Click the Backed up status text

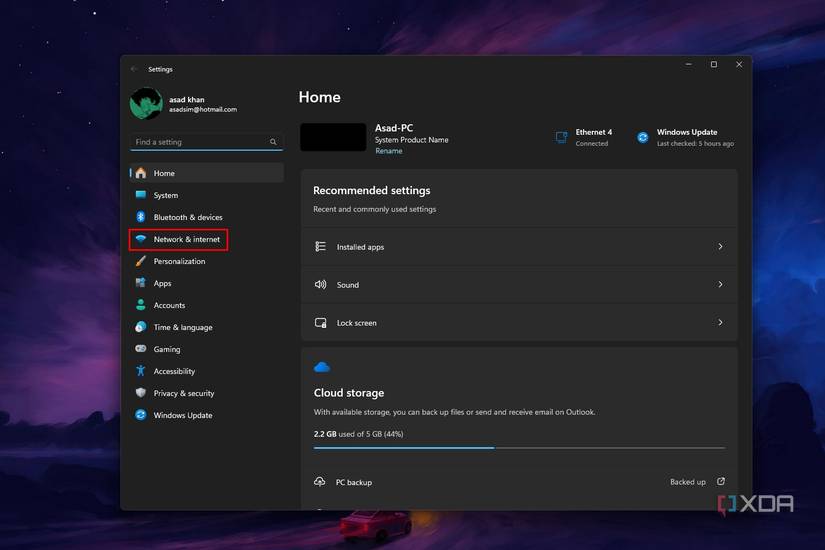(x=688, y=482)
